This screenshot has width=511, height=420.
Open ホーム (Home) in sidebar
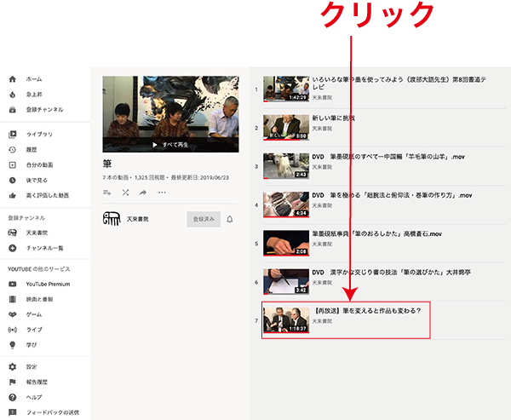tap(32, 79)
